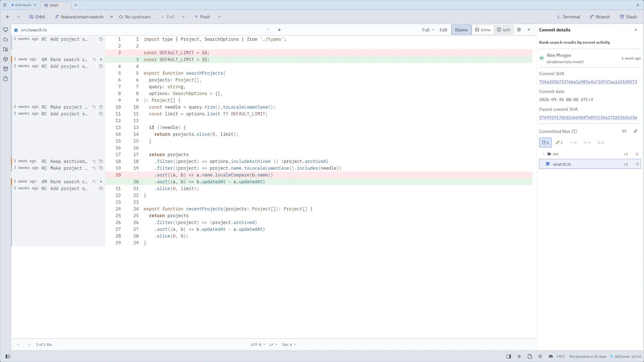
Task: Open Pull options dropdown arrow
Action: pos(183,17)
